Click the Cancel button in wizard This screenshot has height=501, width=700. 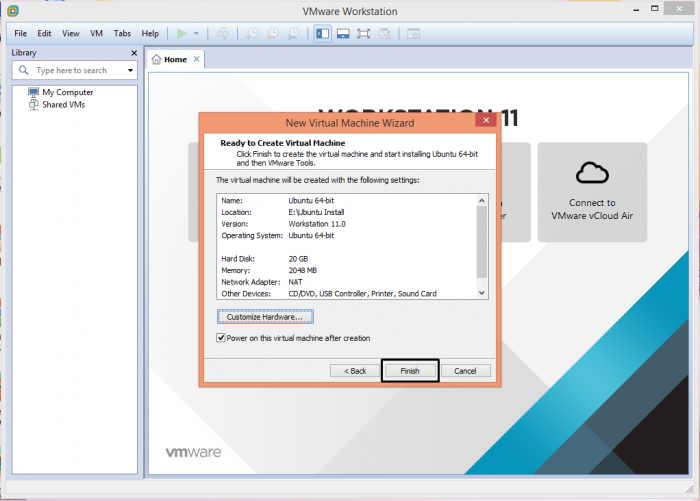(465, 371)
